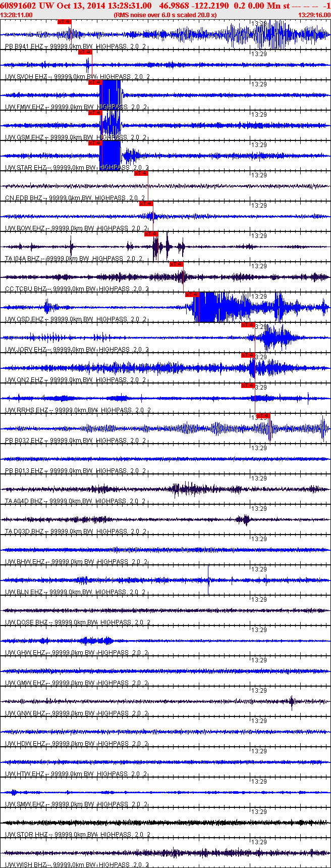331x868 pixels.
Task: Select the arrival pick on UW.JORV trace
Action: pyautogui.click(x=248, y=325)
